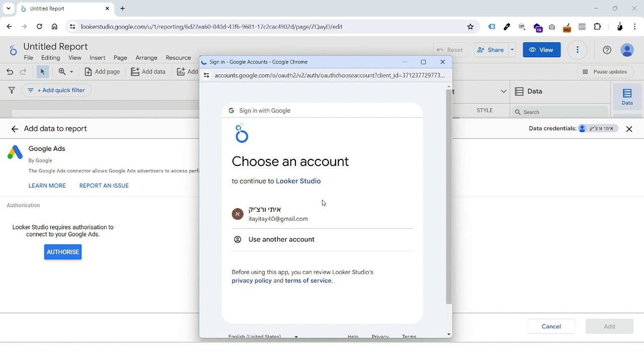The image size is (644, 362).
Task: Click the Search field in Data panel
Action: (560, 112)
